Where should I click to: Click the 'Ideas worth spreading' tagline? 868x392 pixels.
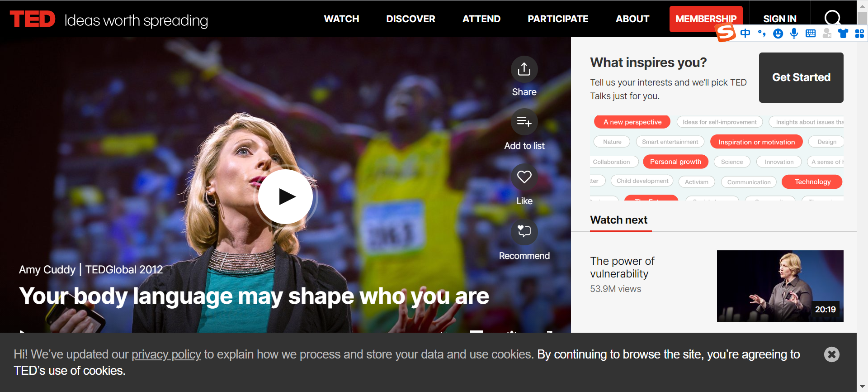[136, 20]
